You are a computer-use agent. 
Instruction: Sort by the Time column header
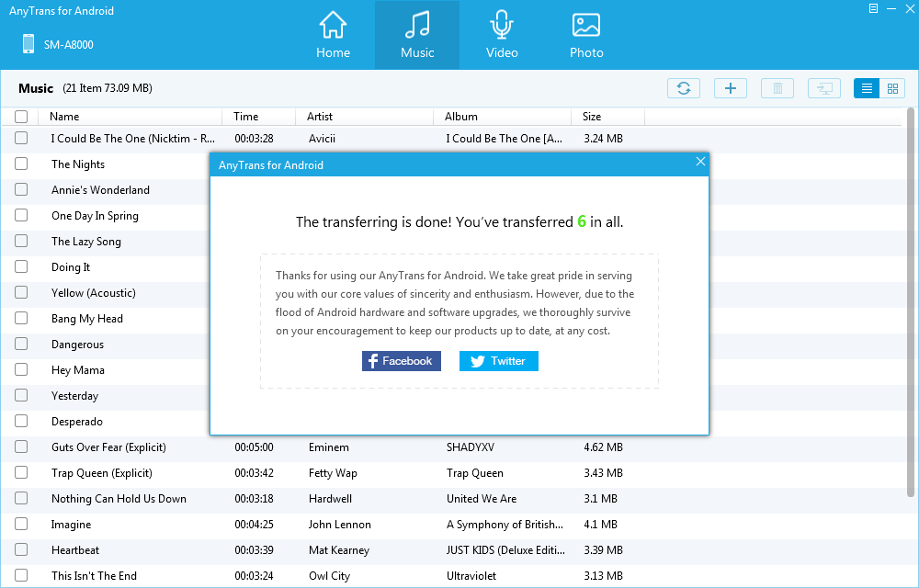click(259, 117)
